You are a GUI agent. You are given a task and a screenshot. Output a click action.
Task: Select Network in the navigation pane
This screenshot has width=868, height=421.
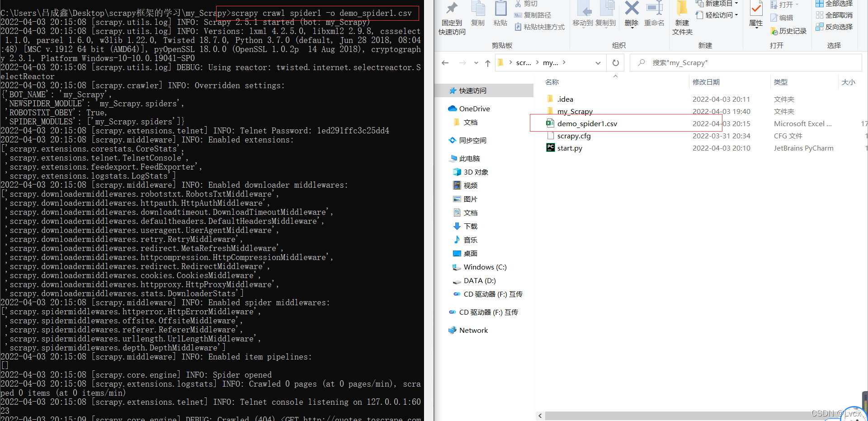(x=473, y=330)
